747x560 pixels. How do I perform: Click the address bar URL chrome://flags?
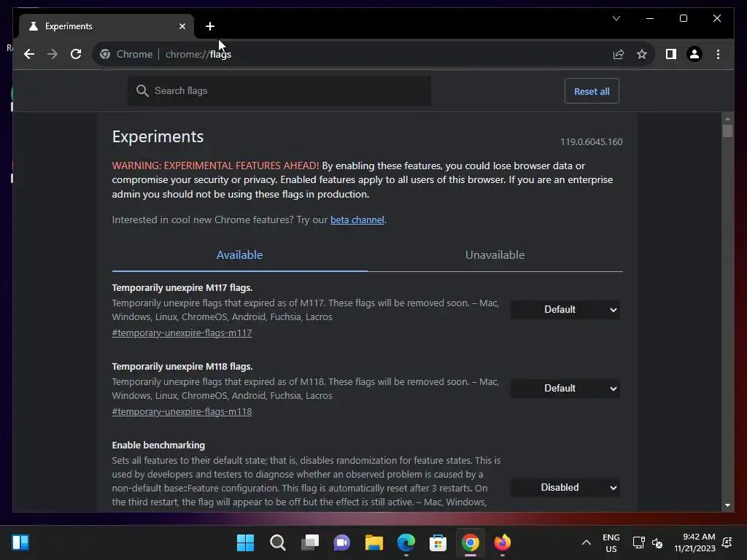point(198,54)
